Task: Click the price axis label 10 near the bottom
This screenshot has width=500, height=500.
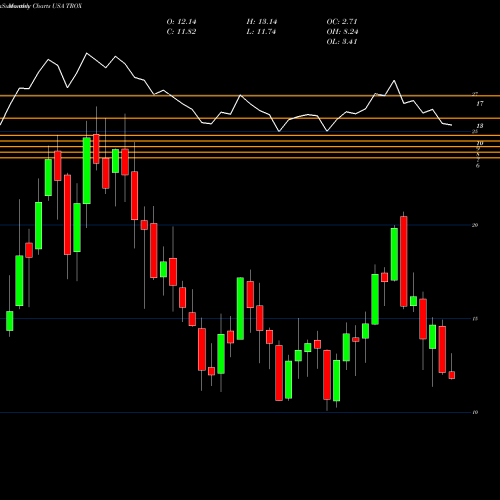Action: 475,413
